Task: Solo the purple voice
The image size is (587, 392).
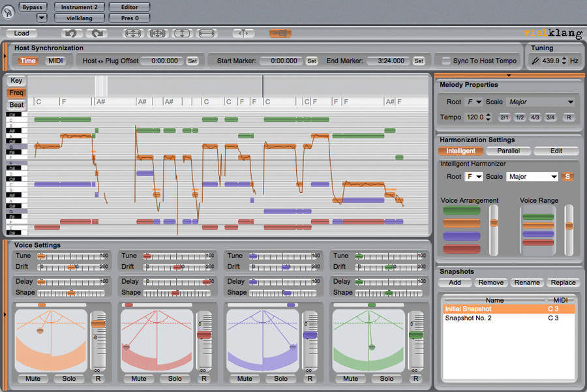Action: (280, 378)
